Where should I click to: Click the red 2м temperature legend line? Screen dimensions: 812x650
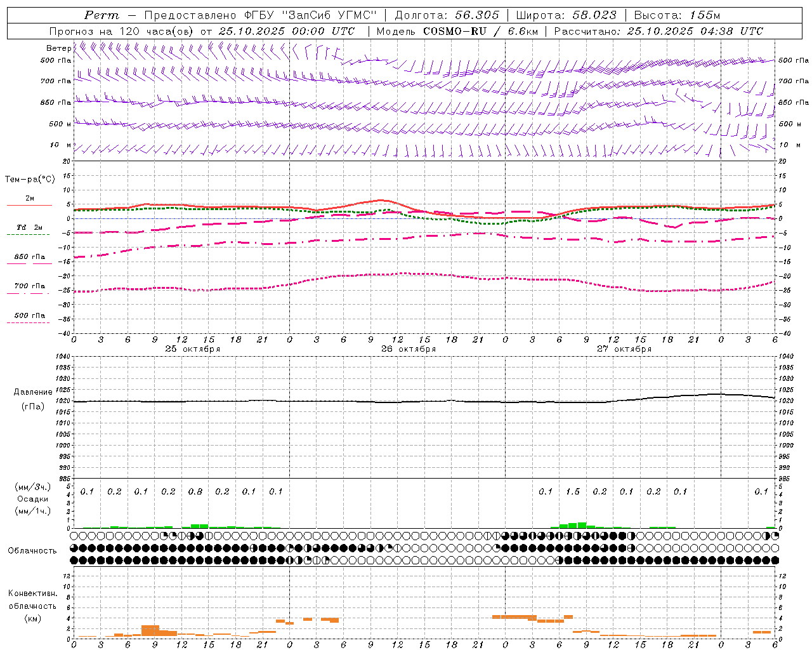tap(29, 205)
